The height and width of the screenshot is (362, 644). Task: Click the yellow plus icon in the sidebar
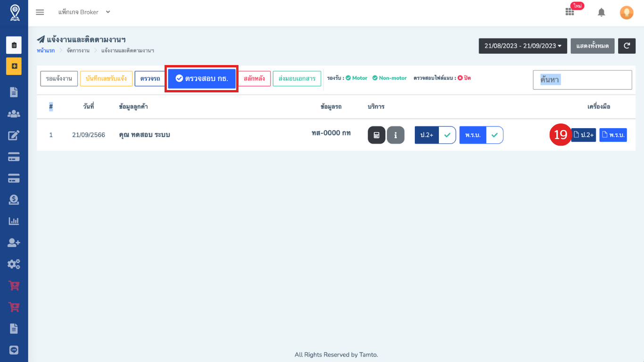14,66
